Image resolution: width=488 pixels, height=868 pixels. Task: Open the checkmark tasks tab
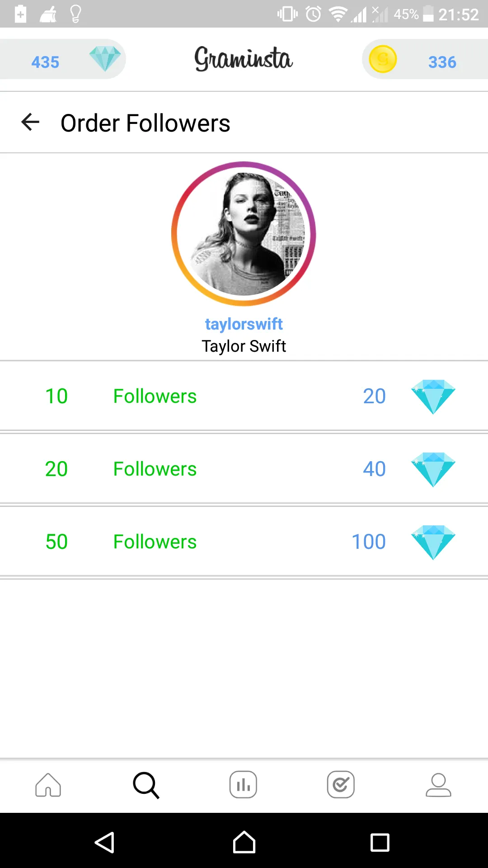tap(341, 785)
